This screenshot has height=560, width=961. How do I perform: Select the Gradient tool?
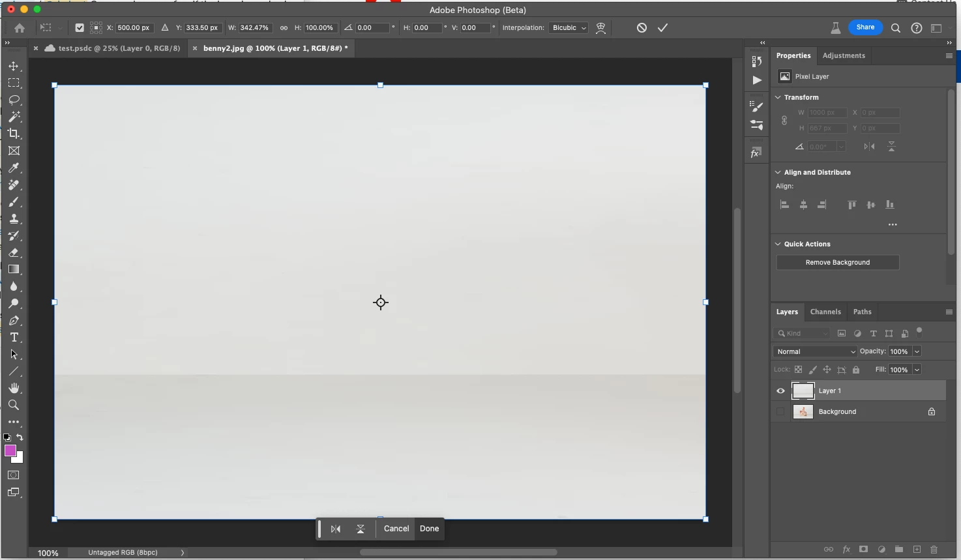pyautogui.click(x=14, y=270)
